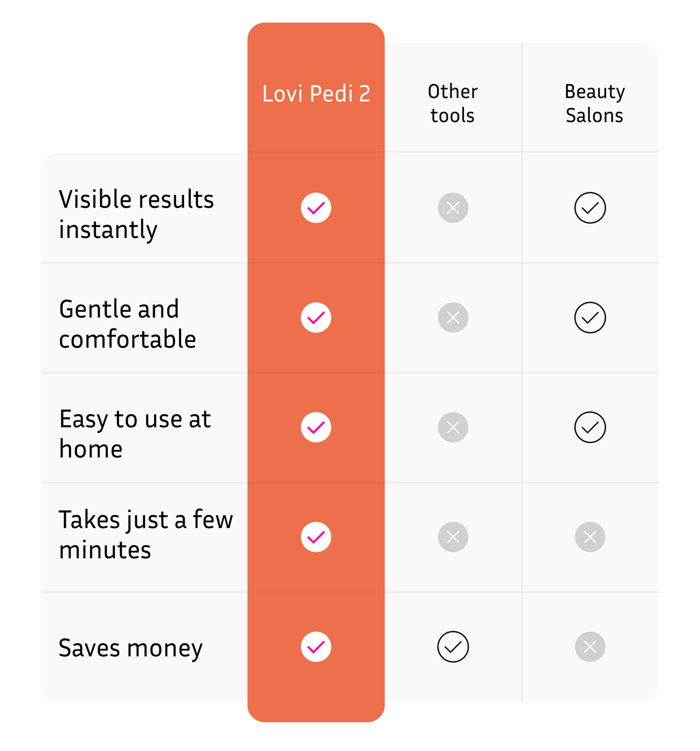Click Lovi Pedi 2 checkmark for Easy to use
The image size is (700, 751).
tap(316, 427)
